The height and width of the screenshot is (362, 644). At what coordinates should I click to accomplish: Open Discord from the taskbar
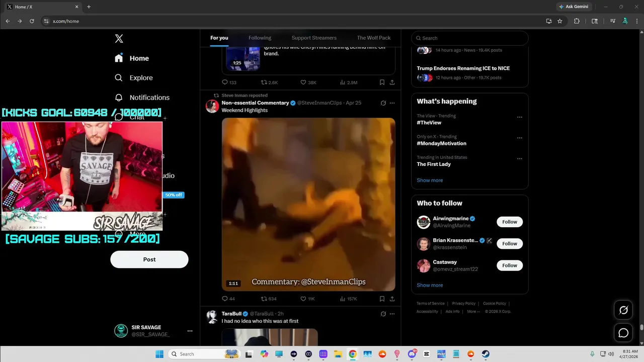(x=412, y=354)
